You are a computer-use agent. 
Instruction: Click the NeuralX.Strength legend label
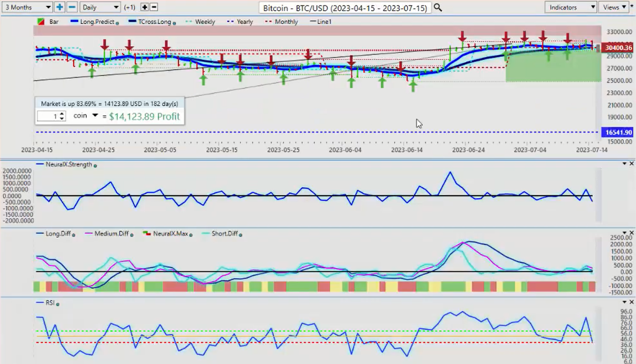68,164
